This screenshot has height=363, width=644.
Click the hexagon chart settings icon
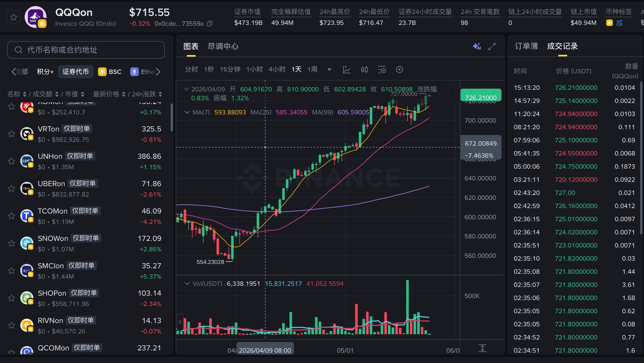tap(399, 70)
